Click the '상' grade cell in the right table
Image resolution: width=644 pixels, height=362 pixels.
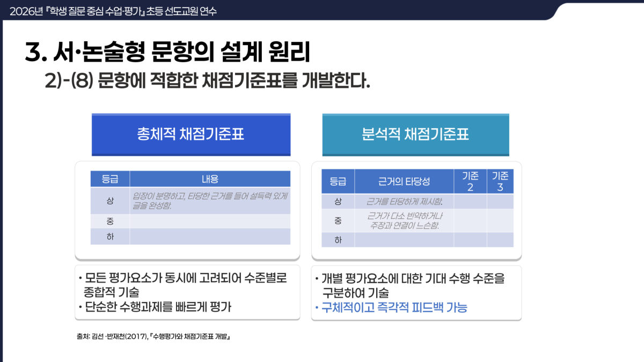(x=338, y=202)
